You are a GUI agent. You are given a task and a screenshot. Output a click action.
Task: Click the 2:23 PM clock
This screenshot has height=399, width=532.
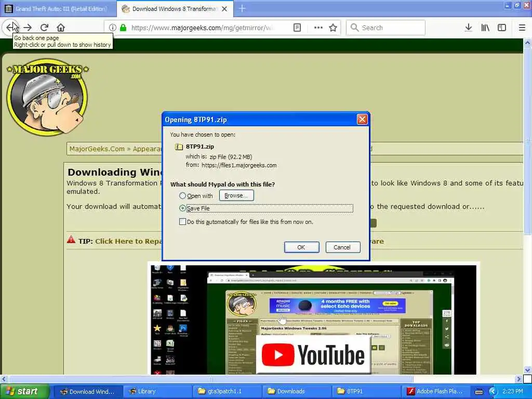click(513, 392)
